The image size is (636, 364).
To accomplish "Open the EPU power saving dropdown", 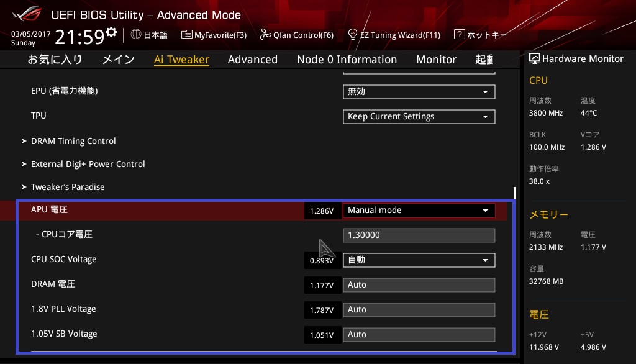I will click(419, 92).
